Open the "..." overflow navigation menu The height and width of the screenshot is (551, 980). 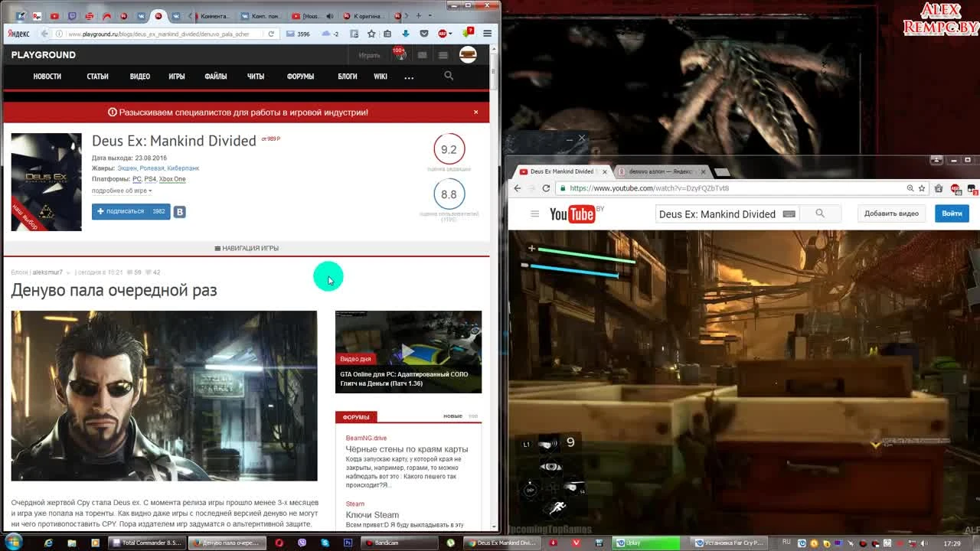409,77
